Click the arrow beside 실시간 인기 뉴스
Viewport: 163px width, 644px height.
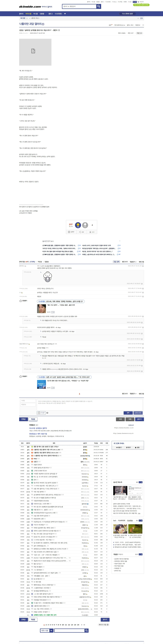coord(120,241)
